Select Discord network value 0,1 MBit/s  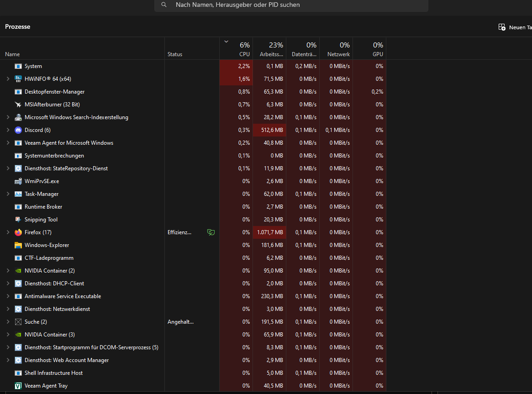pos(337,130)
